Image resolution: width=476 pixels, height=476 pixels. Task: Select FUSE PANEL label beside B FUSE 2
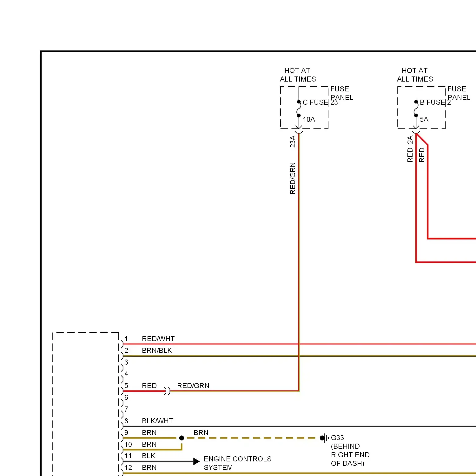459,93
